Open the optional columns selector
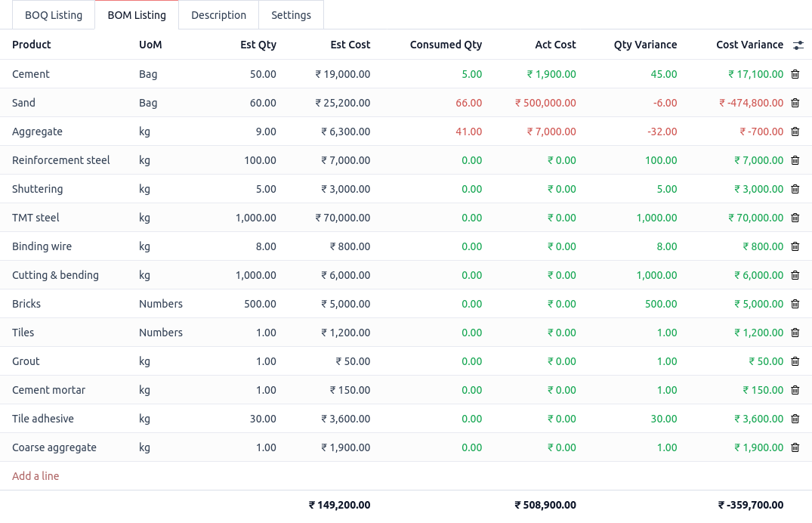The image size is (812, 523). [798, 45]
